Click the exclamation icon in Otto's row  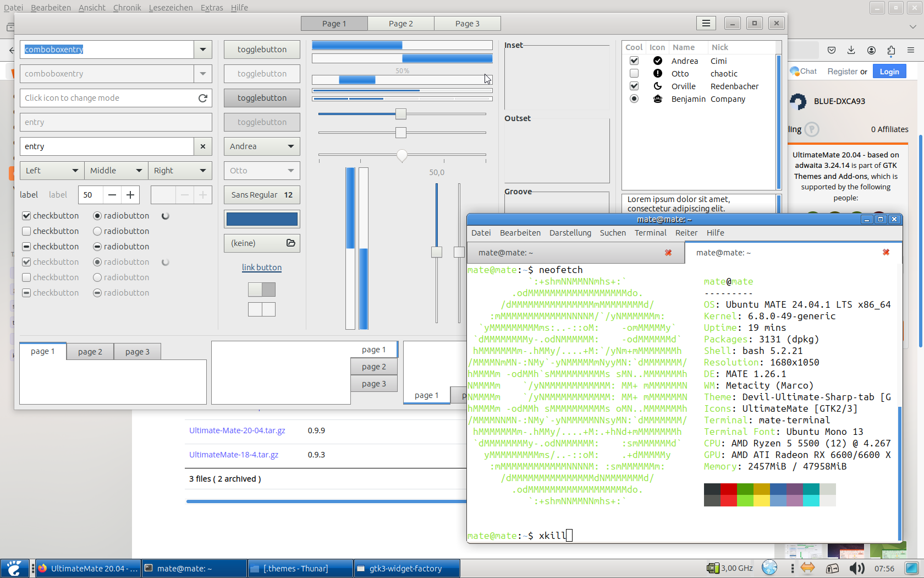(x=657, y=73)
